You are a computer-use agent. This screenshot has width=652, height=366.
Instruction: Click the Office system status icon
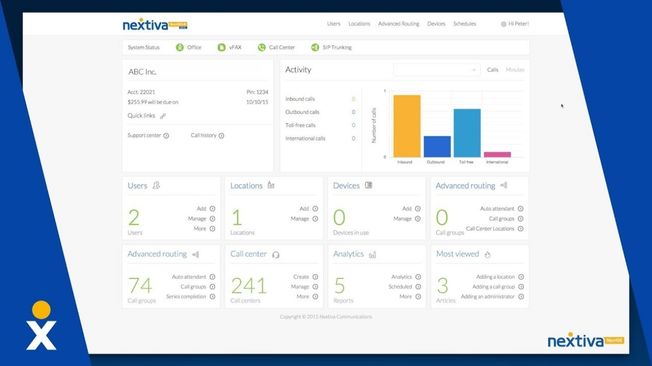(x=180, y=47)
